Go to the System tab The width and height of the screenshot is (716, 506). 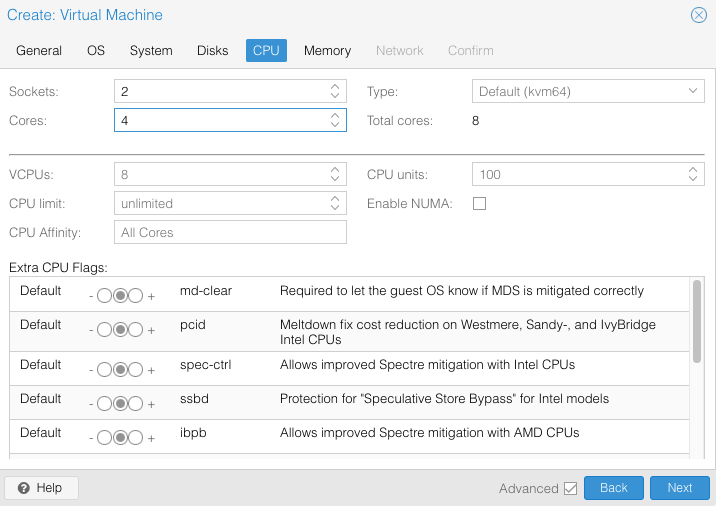(x=151, y=50)
